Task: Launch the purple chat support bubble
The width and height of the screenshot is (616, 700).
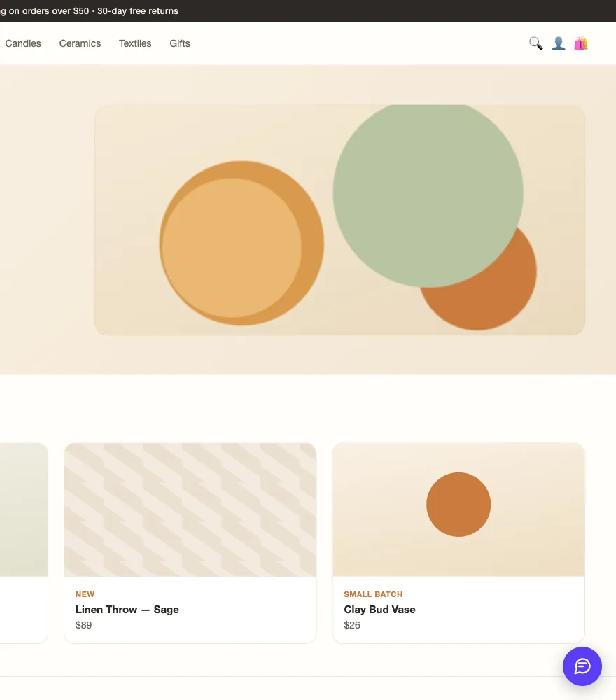Action: 582,666
